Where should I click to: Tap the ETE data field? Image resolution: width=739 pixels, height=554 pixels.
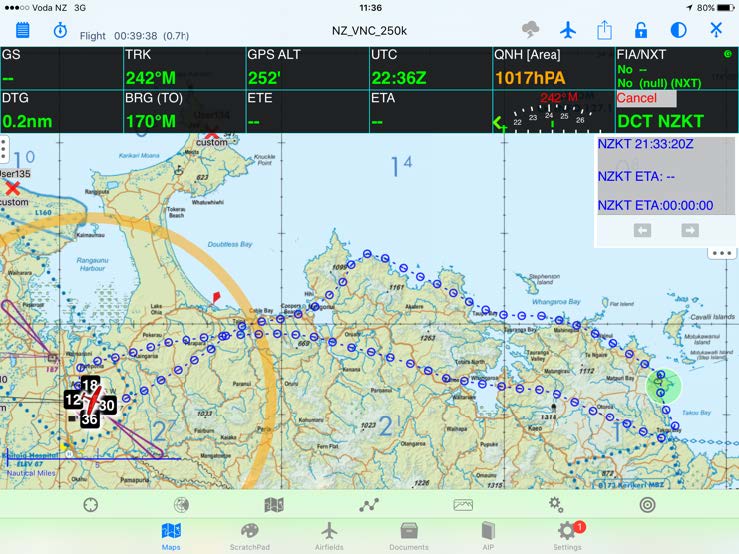coord(307,111)
